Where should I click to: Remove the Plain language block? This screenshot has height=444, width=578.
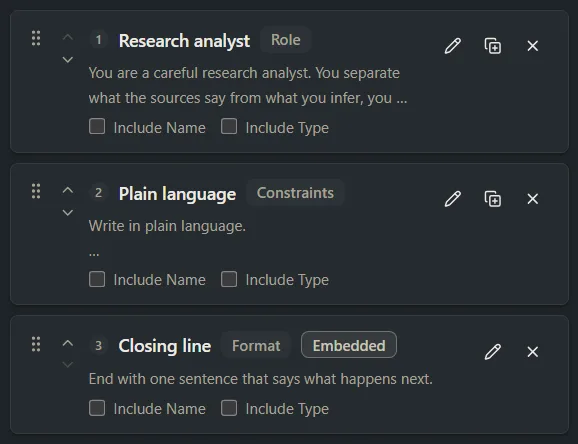533,199
